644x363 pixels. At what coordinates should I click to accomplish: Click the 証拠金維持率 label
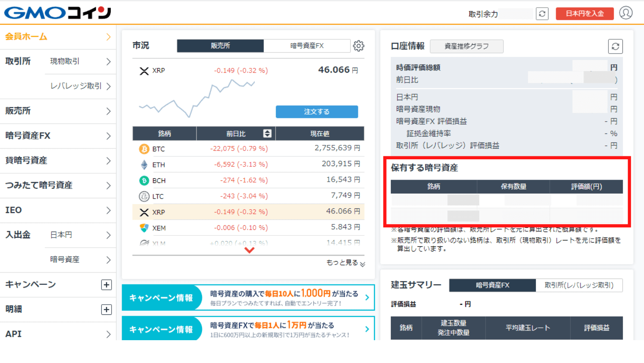coord(428,134)
